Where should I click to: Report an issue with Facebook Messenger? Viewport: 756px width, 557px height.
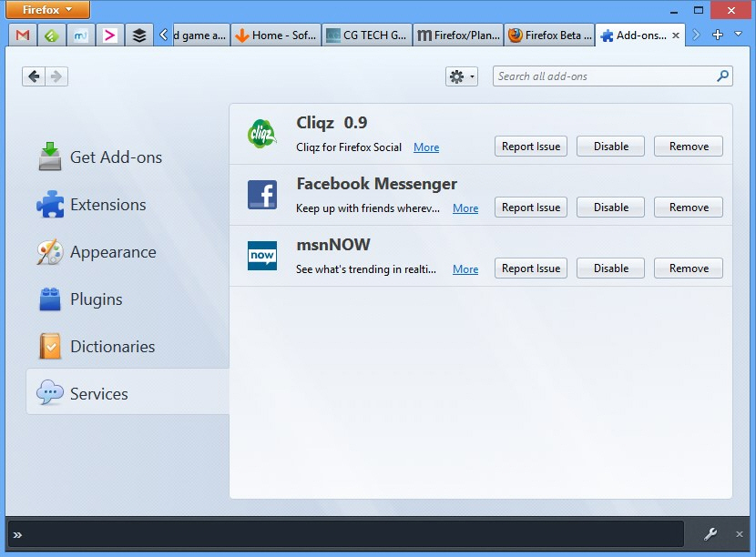[x=531, y=208]
